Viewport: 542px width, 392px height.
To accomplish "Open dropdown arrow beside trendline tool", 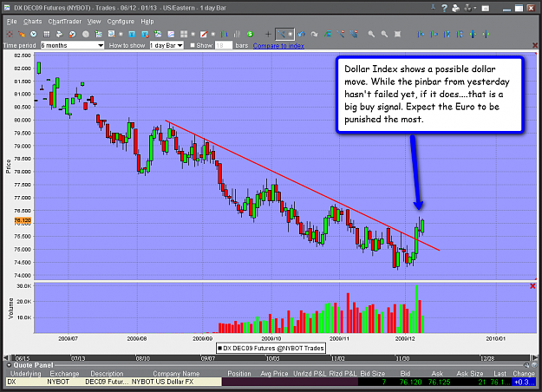I will click(291, 34).
